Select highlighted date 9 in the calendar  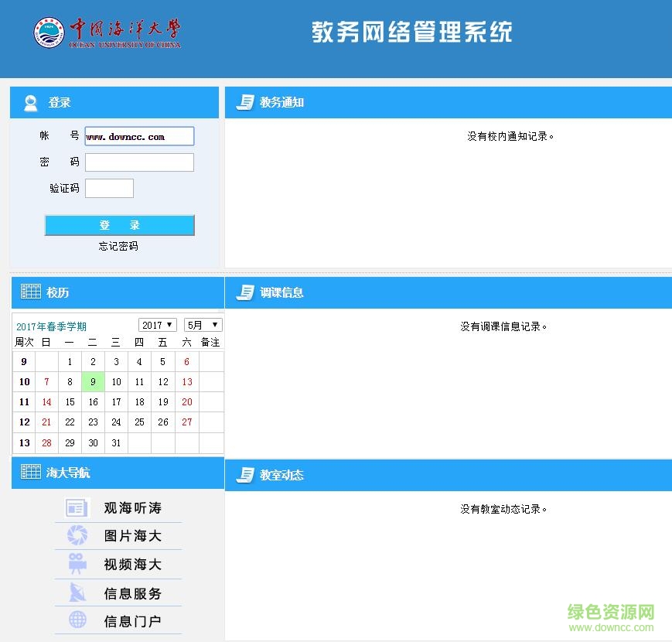point(93,381)
